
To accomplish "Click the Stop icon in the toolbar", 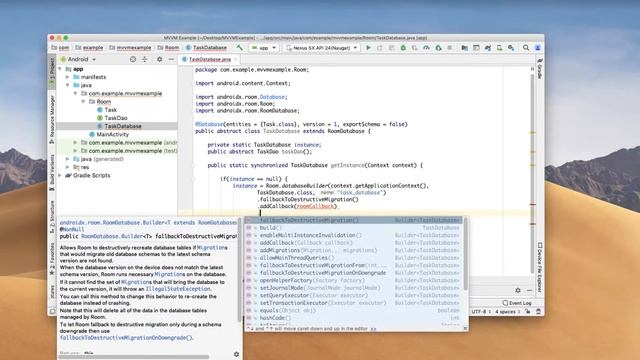I will click(x=449, y=48).
